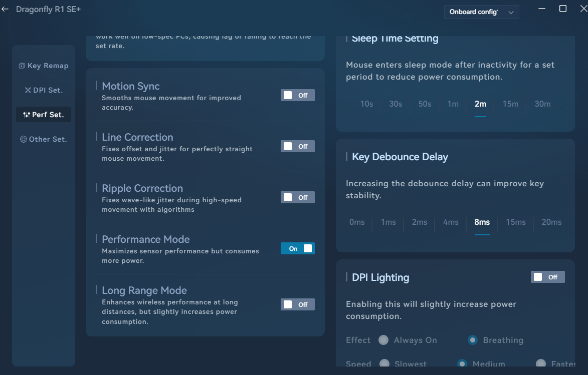
Task: Open the Other Set. gear section
Action: pos(44,139)
